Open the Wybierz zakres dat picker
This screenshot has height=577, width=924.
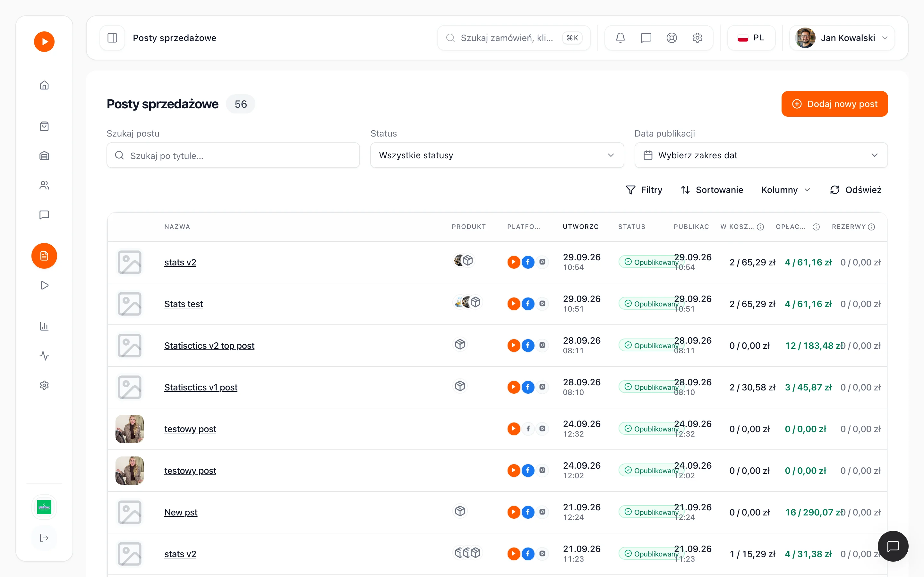761,155
